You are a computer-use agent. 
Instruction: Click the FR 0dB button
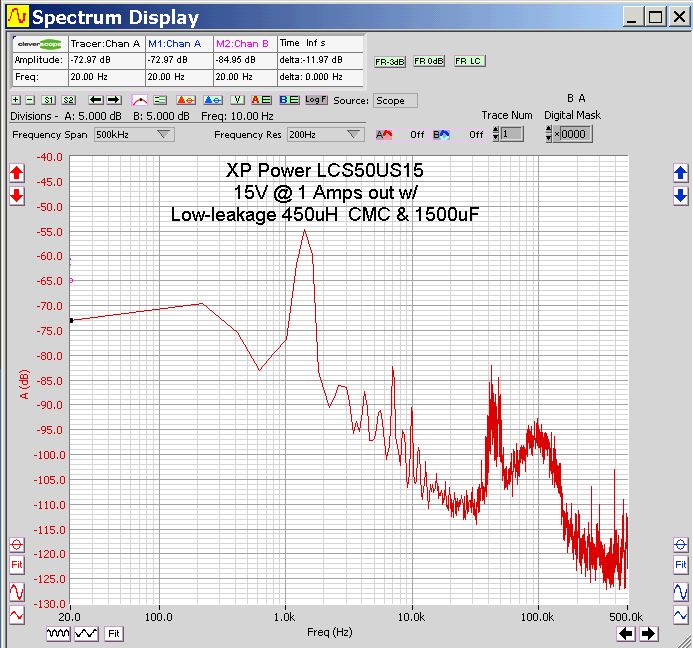(x=429, y=61)
